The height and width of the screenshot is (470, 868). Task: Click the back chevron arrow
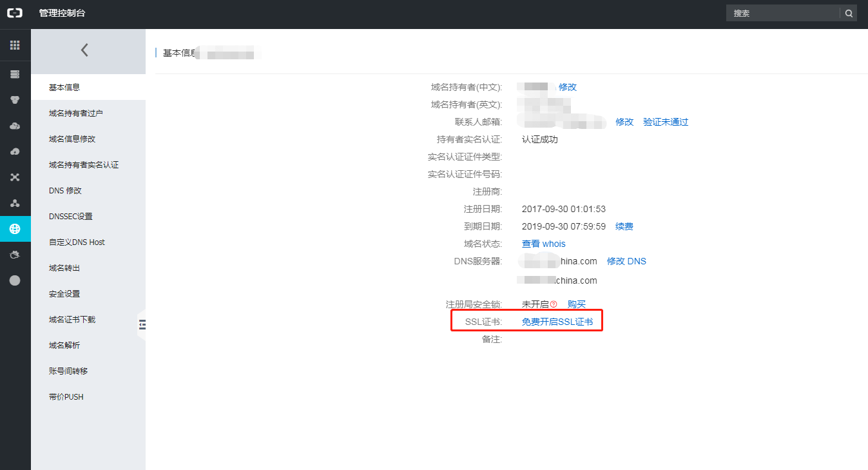(x=84, y=50)
